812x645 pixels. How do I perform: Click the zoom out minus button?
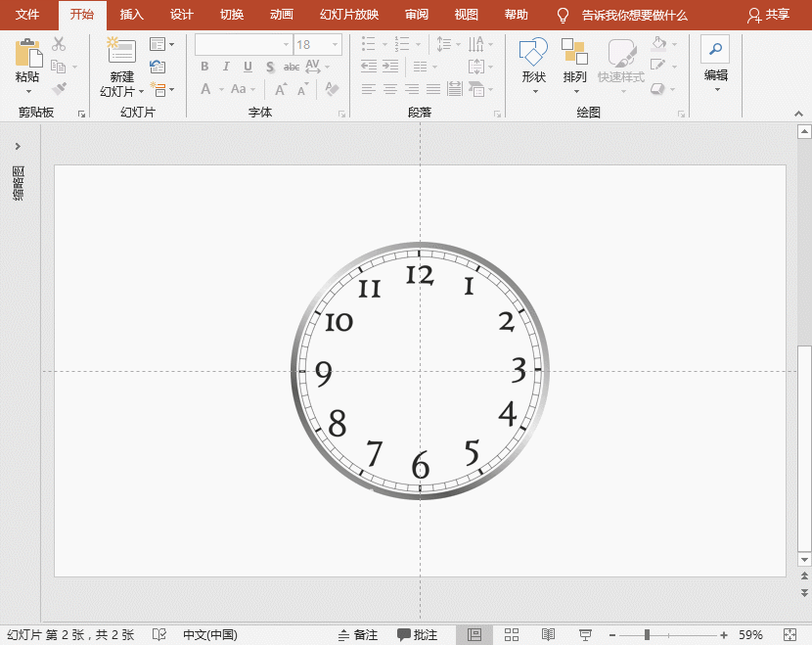(x=612, y=634)
